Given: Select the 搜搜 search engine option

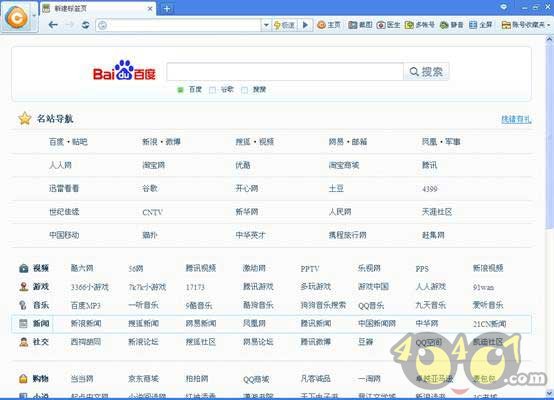Looking at the screenshot, I should [244, 90].
